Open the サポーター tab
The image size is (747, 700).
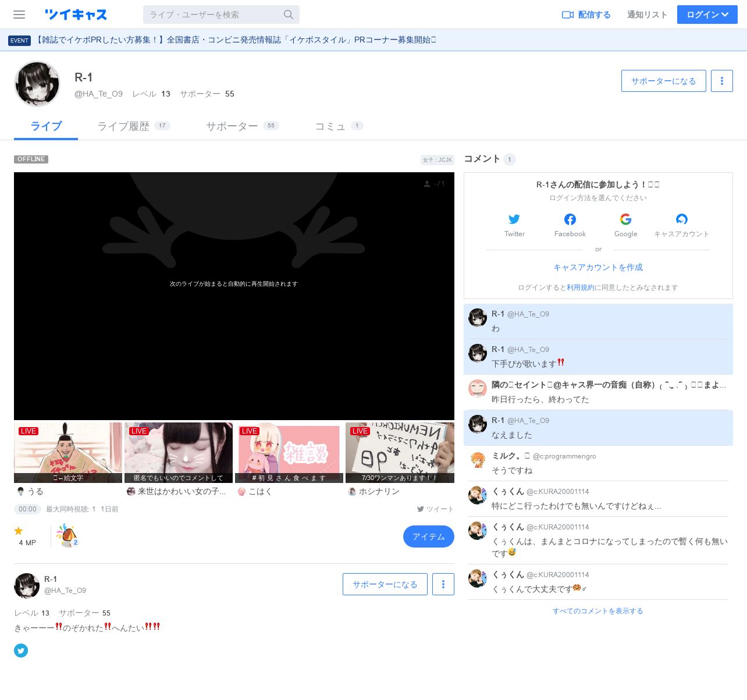pos(242,126)
